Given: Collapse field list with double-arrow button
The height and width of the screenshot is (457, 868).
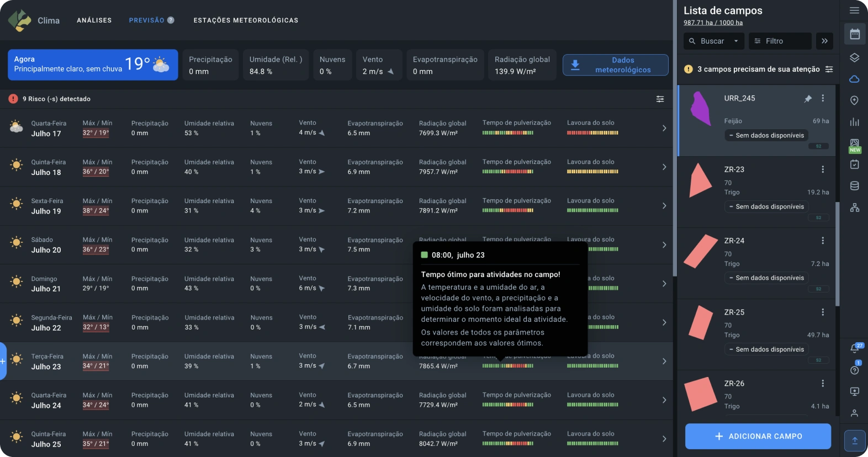Looking at the screenshot, I should (824, 41).
